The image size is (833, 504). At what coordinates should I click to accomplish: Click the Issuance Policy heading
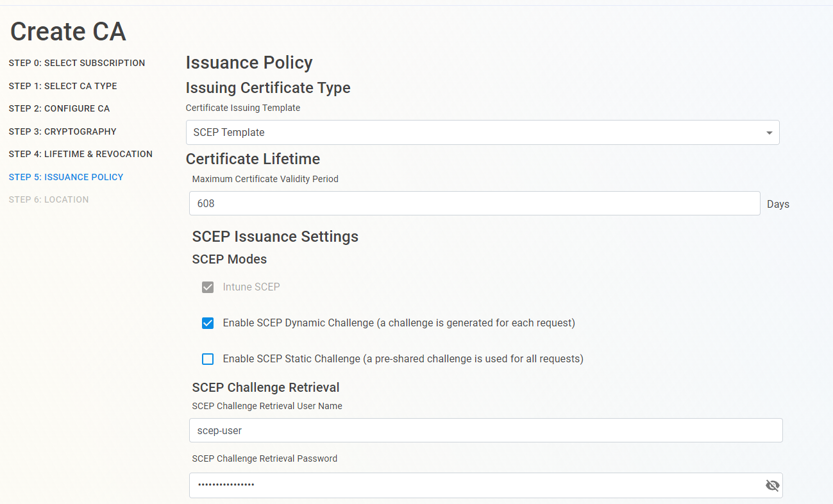click(249, 63)
